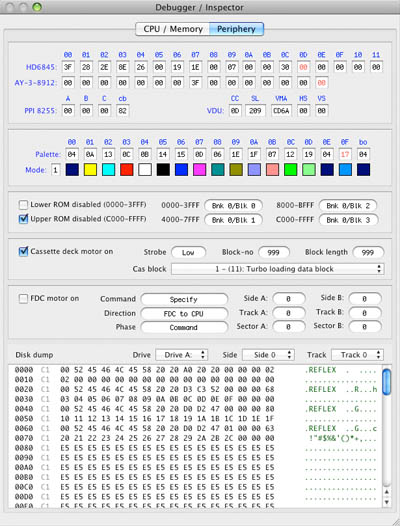Click VDU SL field with 209
Viewport: 400px width, 526px height.
(255, 111)
